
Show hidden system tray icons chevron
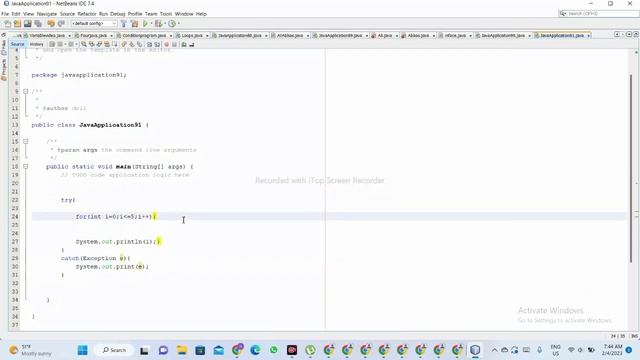point(494,350)
